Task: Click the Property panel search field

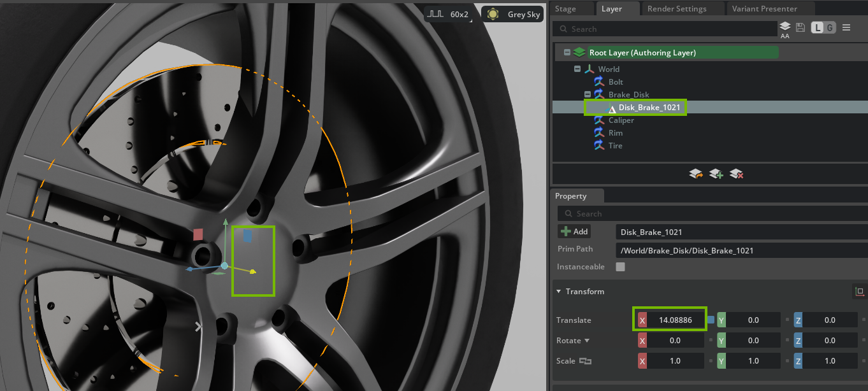Action: coord(712,213)
